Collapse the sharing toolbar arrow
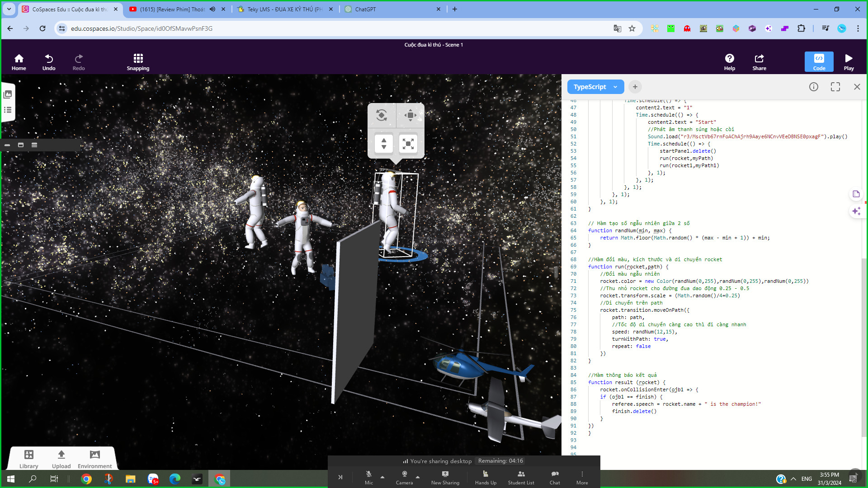 click(x=340, y=477)
